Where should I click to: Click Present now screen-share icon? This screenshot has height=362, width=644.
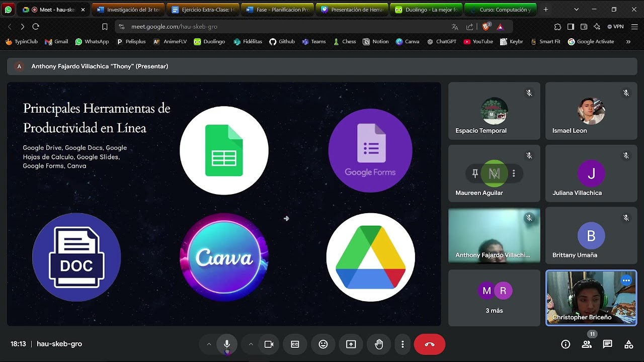coord(351,344)
